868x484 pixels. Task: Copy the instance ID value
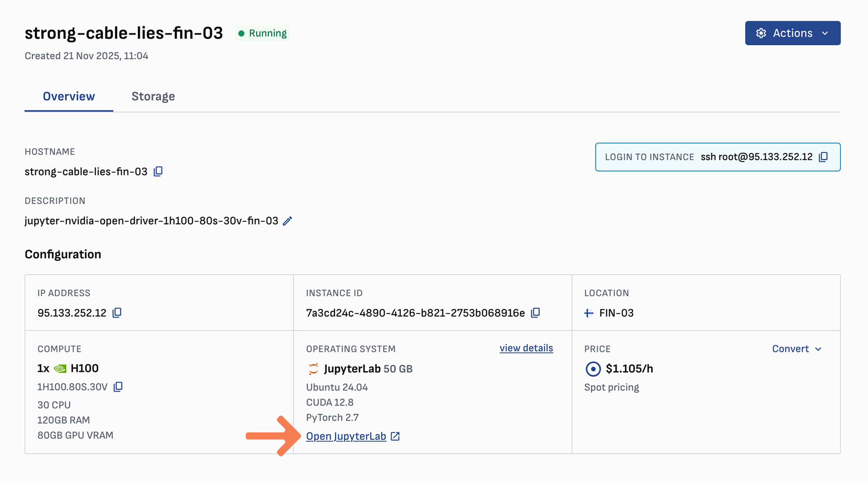click(535, 313)
